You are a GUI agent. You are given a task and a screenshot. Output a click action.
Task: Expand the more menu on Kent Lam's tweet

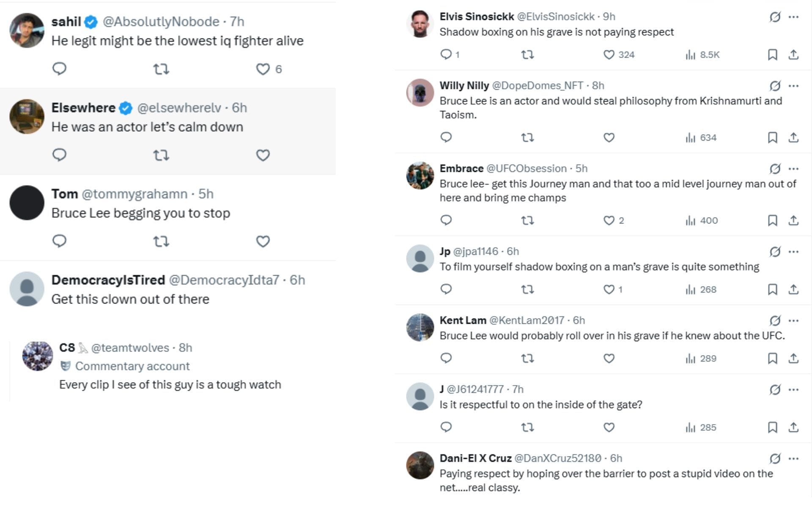tap(794, 320)
